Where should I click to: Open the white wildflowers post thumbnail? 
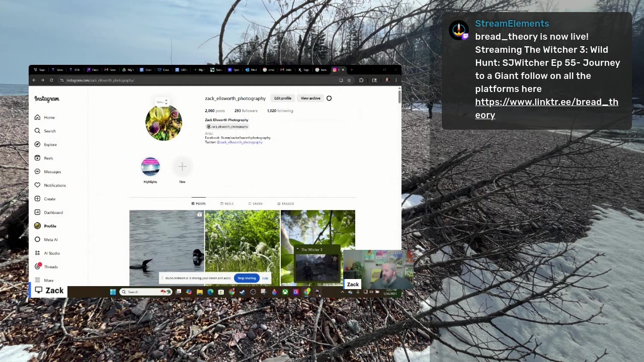(x=242, y=247)
